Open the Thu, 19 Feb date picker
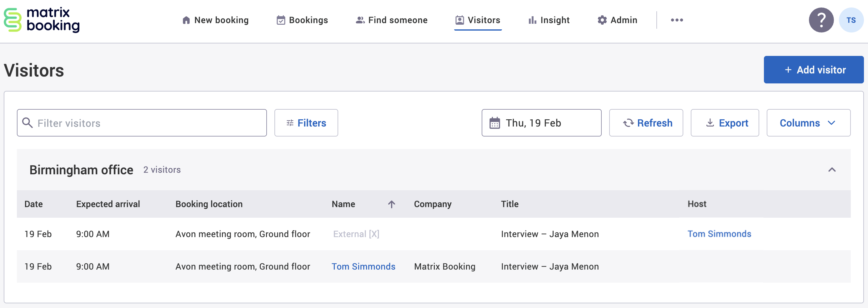Screen dimensions: 868x308 pos(541,123)
